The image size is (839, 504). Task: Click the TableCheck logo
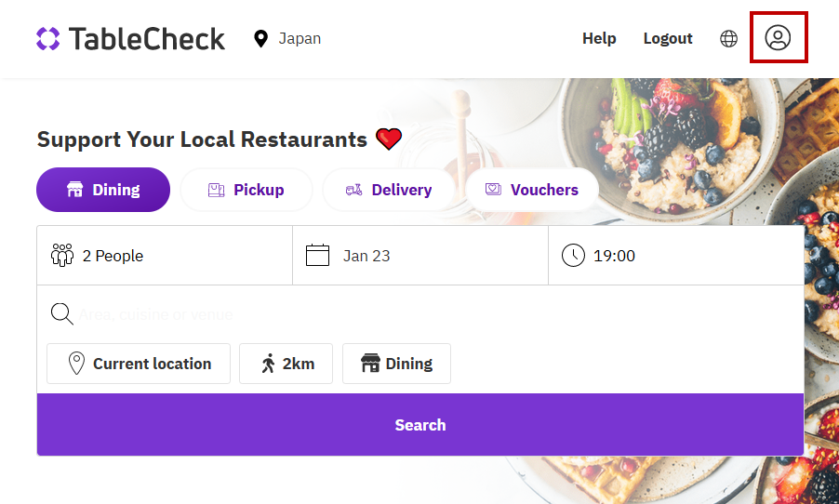(131, 38)
